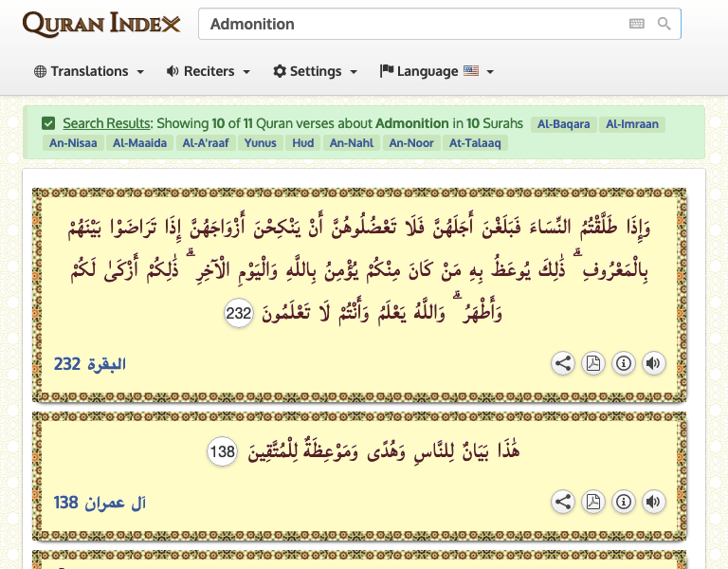728x569 pixels.
Task: Jump to Al-Baqara surah tag
Action: [564, 124]
